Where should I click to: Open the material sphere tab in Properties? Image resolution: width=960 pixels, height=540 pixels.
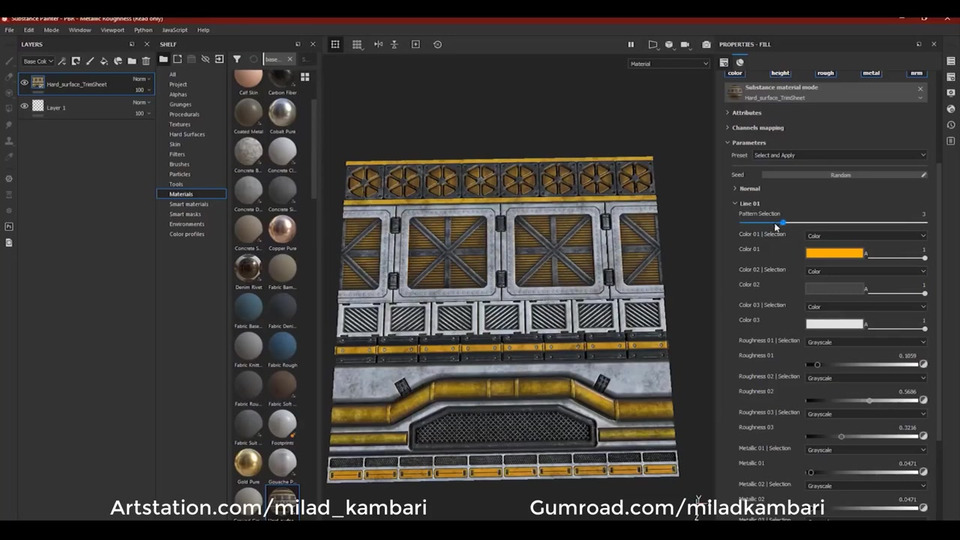click(x=740, y=62)
